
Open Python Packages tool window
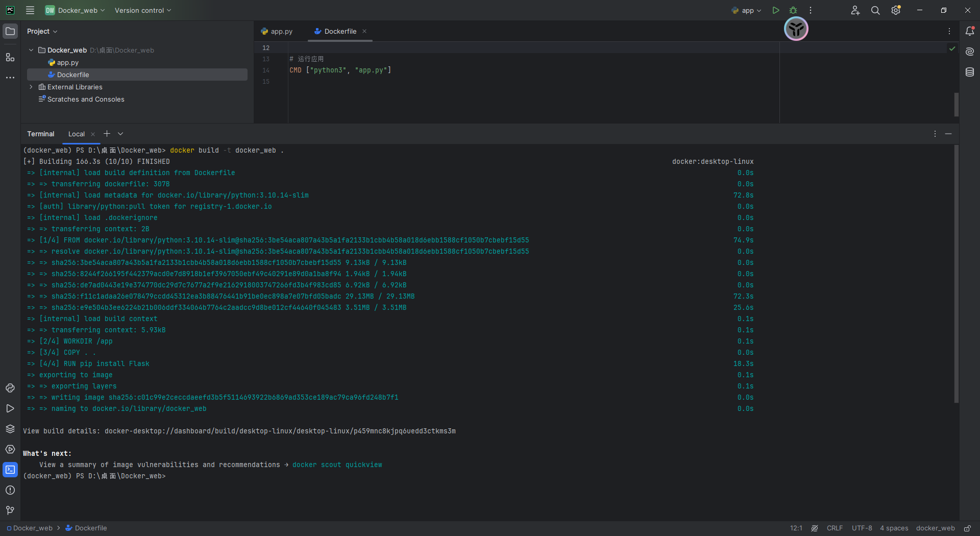[10, 388]
